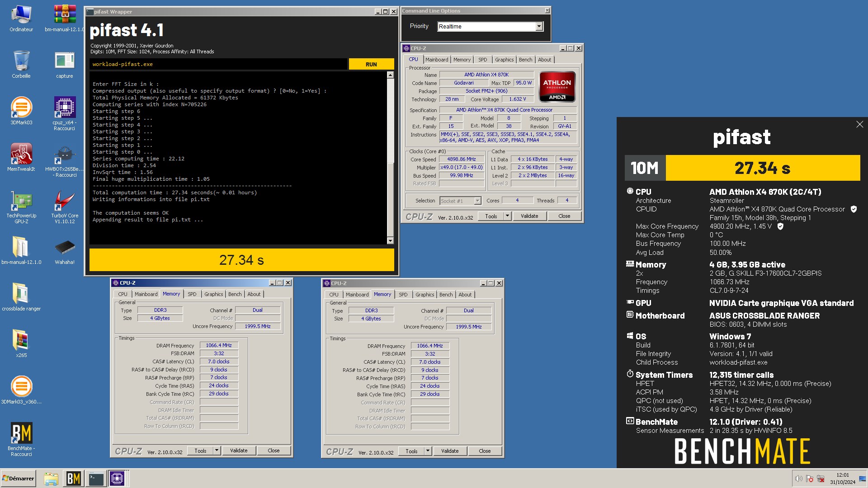868x488 pixels.
Task: Select Core Speed value 4898.86 MHz
Action: [x=462, y=159]
